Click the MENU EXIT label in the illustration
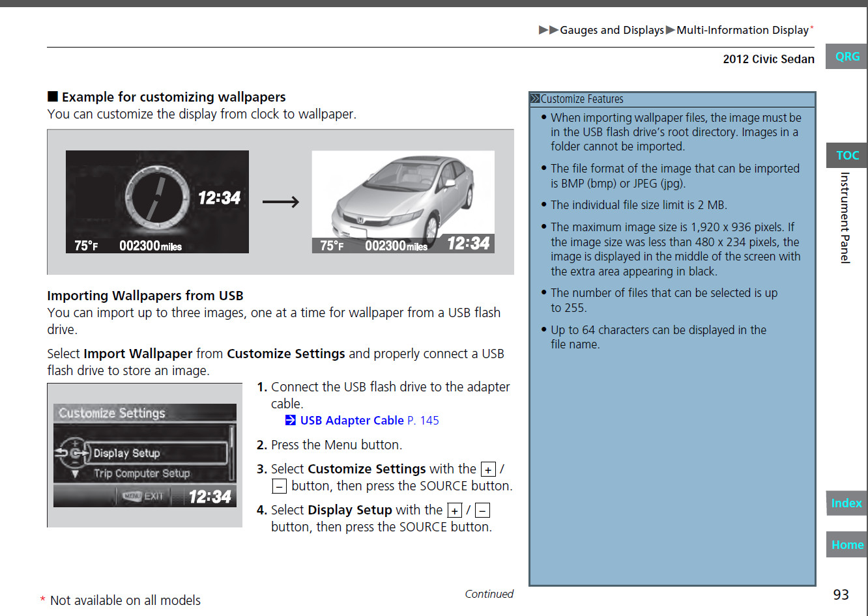Viewport: 868px width, 616px height. [143, 496]
